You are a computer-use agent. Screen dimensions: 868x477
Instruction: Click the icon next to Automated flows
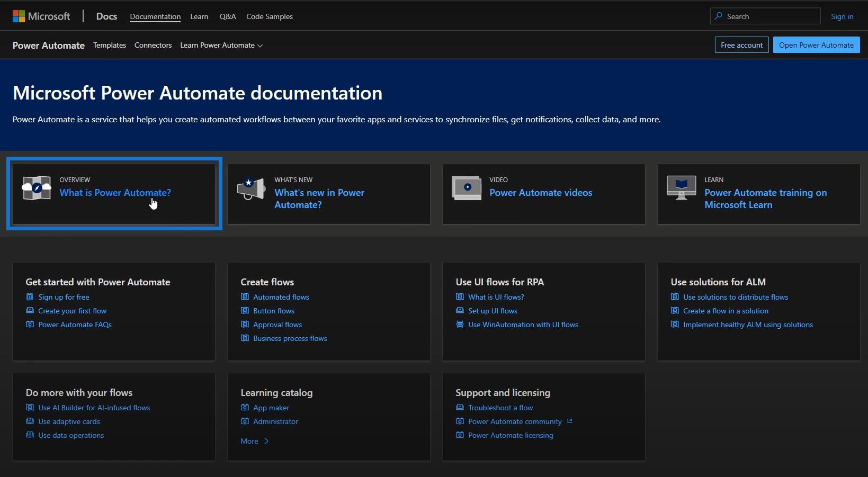245,297
